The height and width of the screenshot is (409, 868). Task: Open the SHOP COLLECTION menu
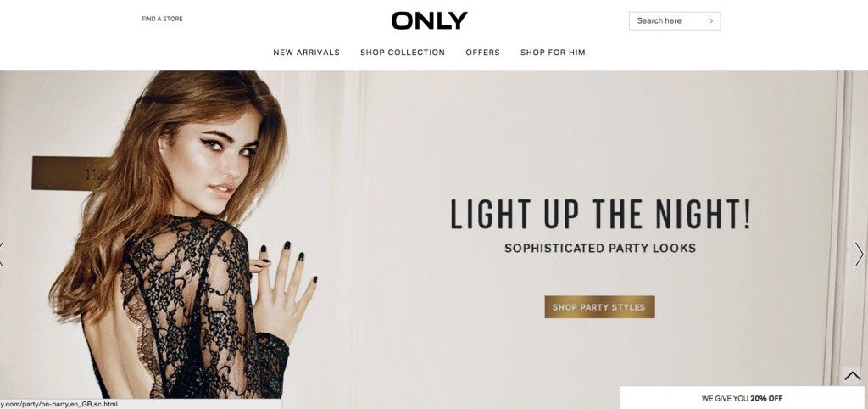pyautogui.click(x=403, y=53)
